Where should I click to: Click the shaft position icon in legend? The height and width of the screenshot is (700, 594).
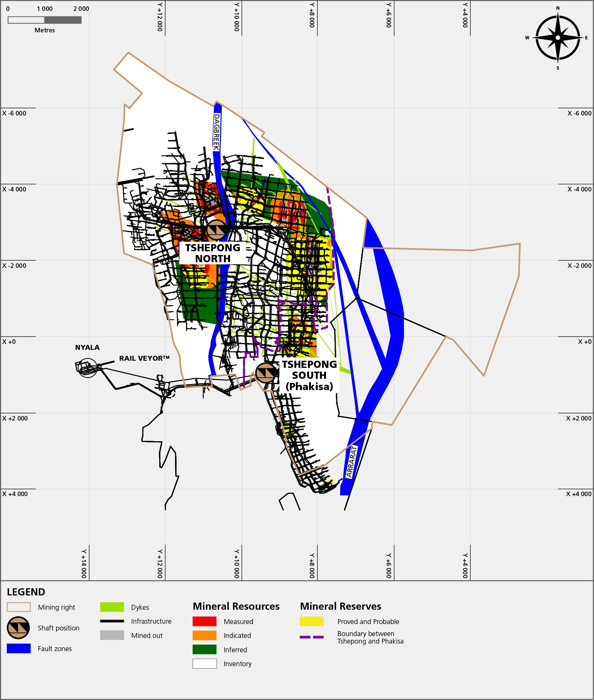pyautogui.click(x=18, y=628)
